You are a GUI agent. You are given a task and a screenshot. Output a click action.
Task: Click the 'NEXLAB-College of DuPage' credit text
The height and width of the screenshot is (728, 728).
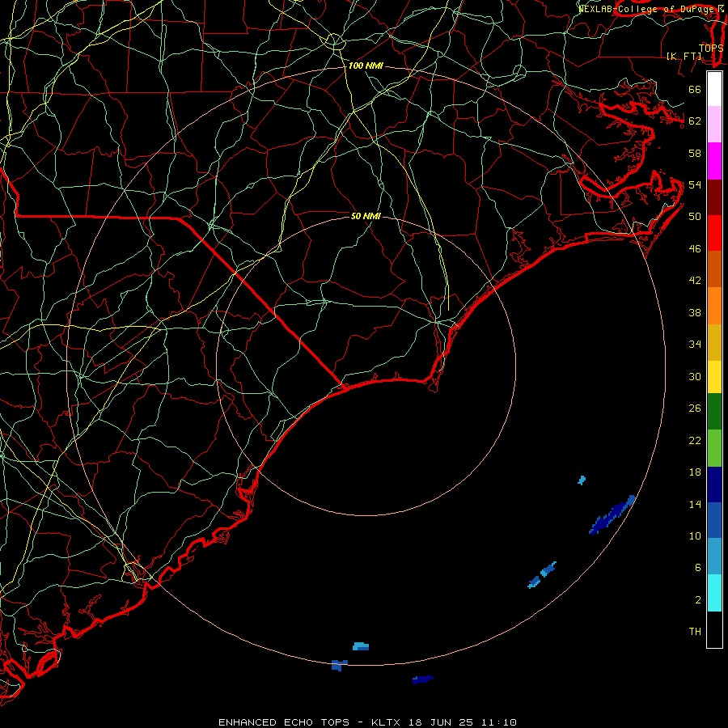pyautogui.click(x=647, y=9)
